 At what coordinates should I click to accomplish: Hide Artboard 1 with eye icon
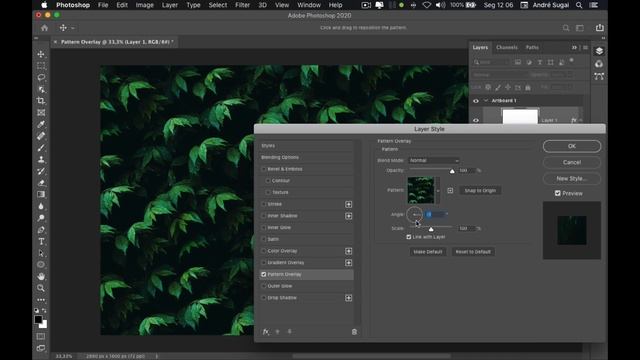[x=476, y=100]
